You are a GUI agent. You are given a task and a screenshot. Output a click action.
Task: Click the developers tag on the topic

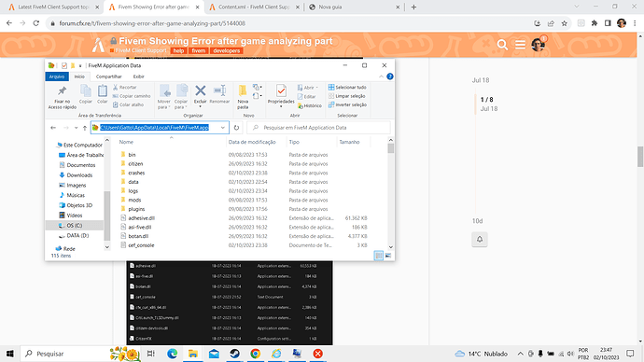(226, 51)
